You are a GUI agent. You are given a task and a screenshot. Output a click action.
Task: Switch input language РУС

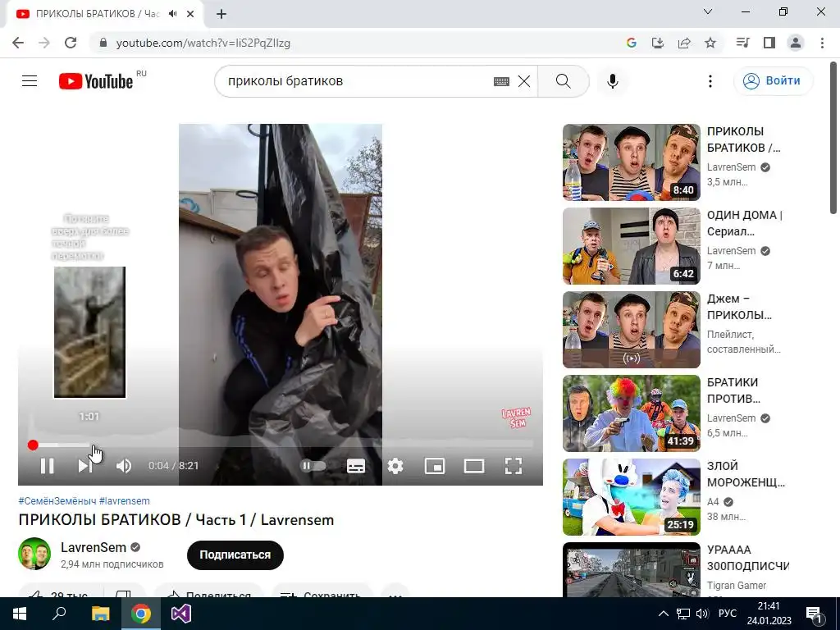[728, 614]
